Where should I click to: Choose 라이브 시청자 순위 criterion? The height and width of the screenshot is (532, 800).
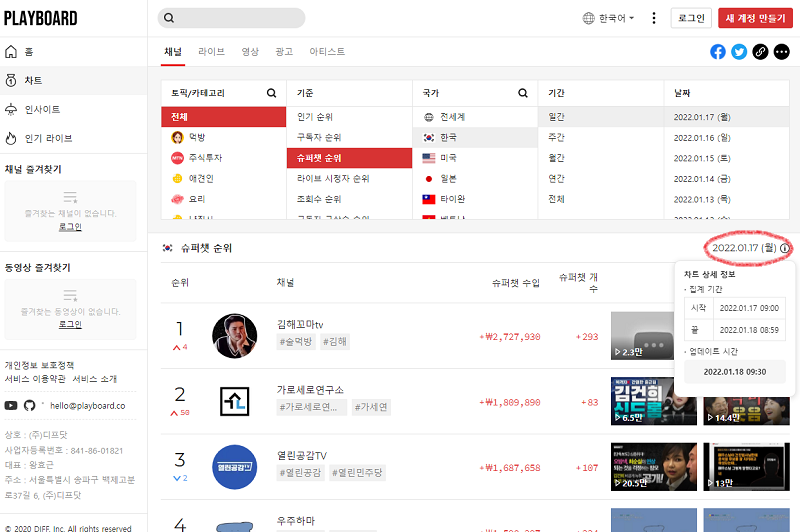pos(349,179)
